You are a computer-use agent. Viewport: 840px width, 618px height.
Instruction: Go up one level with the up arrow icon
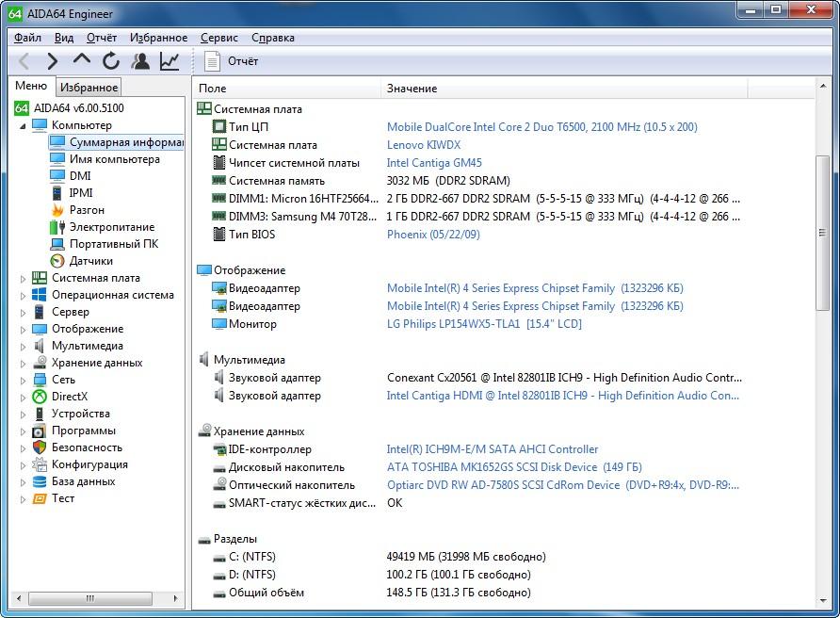coord(81,60)
